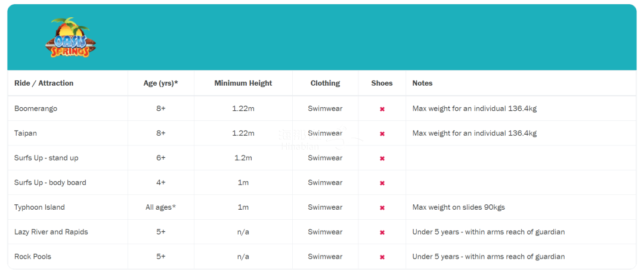Click the red X in Typhoon Island row
The width and height of the screenshot is (644, 277).
382,208
